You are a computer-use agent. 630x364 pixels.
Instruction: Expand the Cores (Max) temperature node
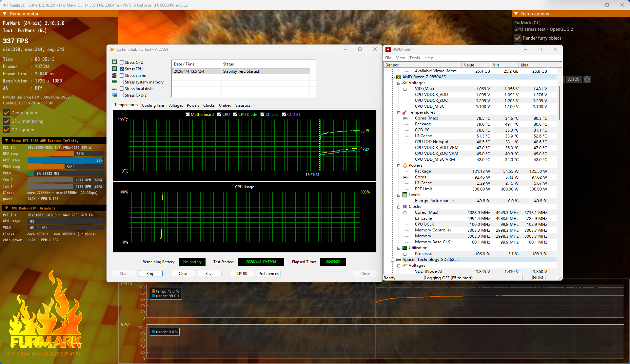pyautogui.click(x=405, y=118)
